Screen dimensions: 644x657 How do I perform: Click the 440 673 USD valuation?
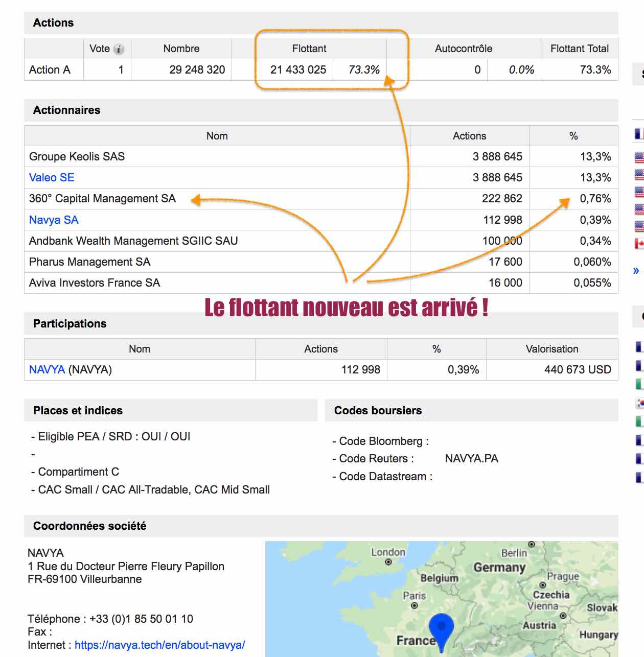578,370
